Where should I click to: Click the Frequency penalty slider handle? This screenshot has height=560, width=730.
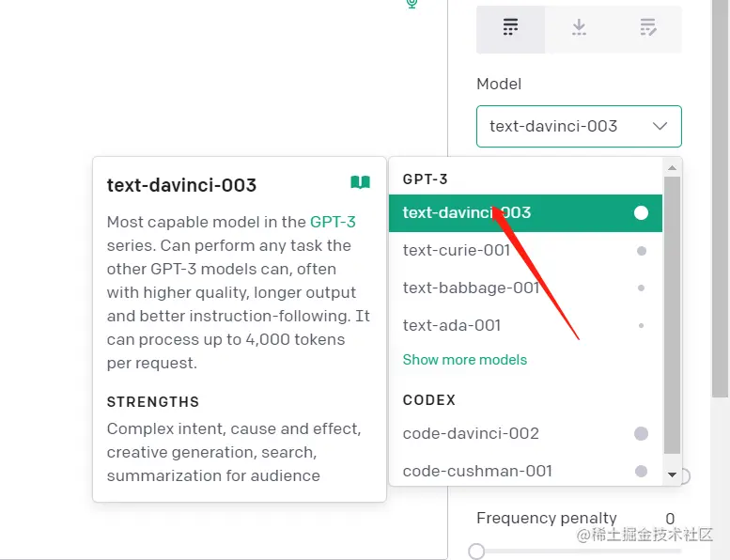click(x=476, y=552)
